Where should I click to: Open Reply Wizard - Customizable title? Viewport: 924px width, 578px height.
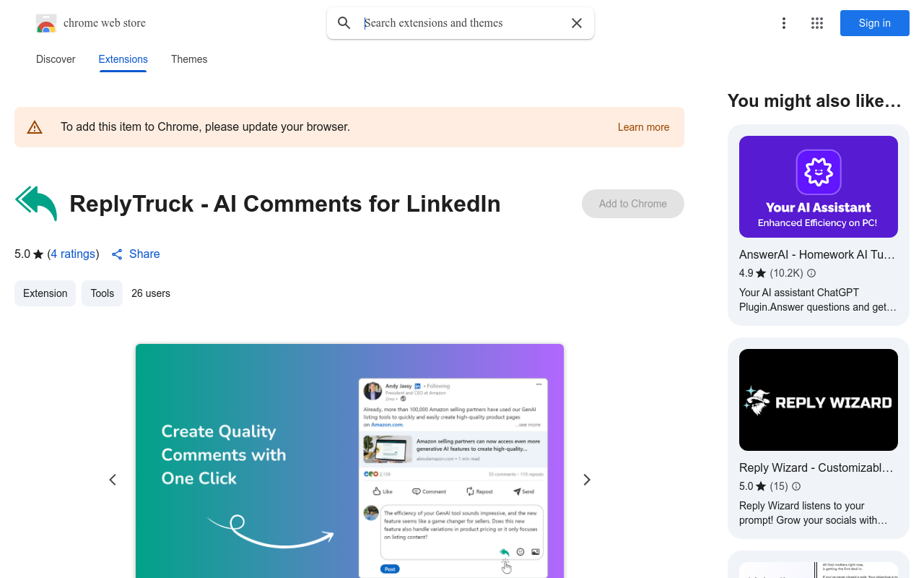point(816,468)
